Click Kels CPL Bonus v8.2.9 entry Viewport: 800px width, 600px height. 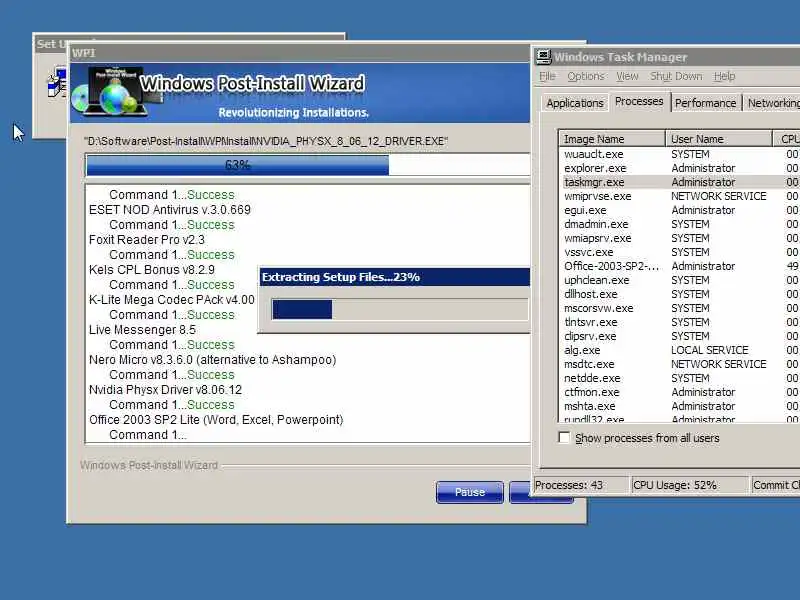click(x=152, y=269)
